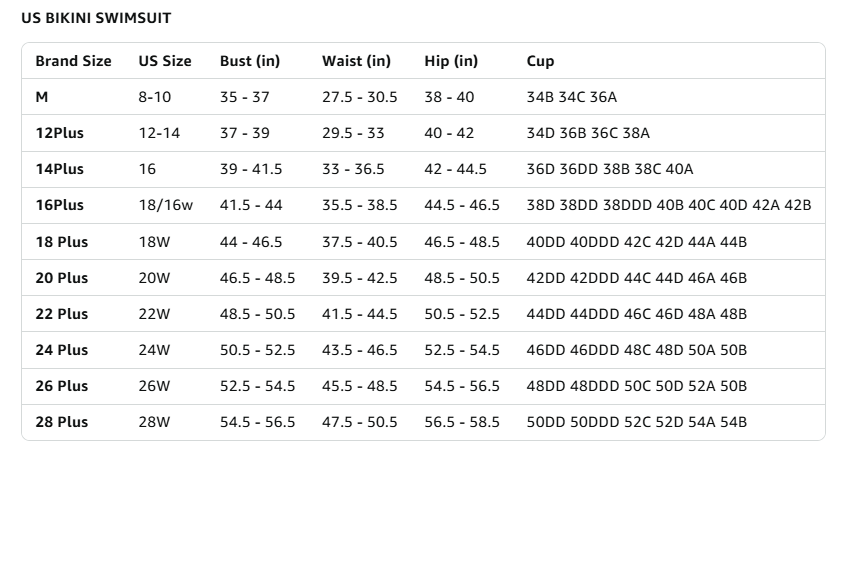
Task: Click the Waist (in) column header
Action: coord(356,61)
